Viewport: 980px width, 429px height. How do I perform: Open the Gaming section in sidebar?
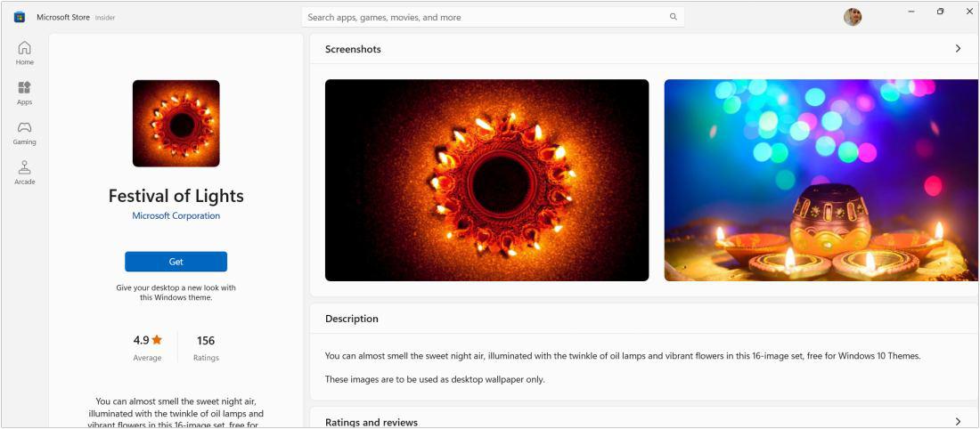tap(25, 133)
